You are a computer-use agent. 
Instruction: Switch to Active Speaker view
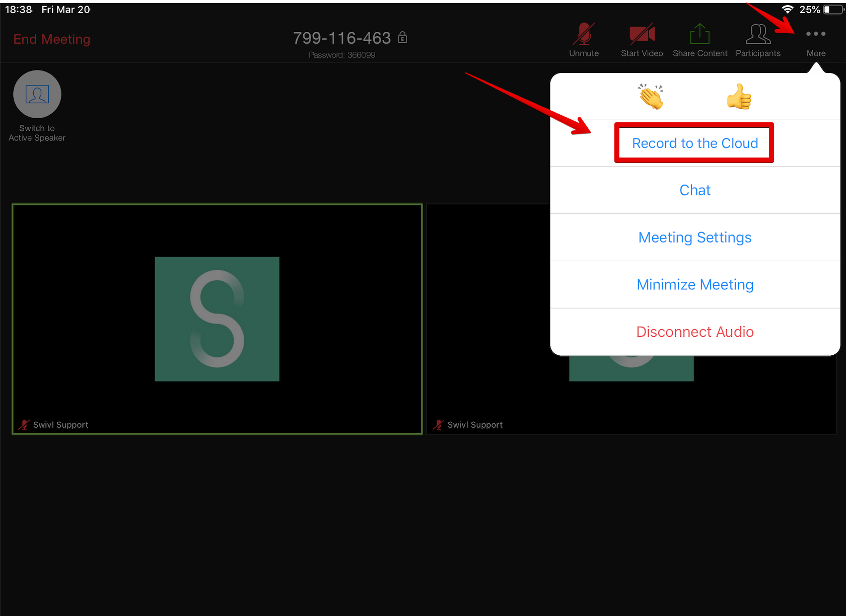point(37,94)
